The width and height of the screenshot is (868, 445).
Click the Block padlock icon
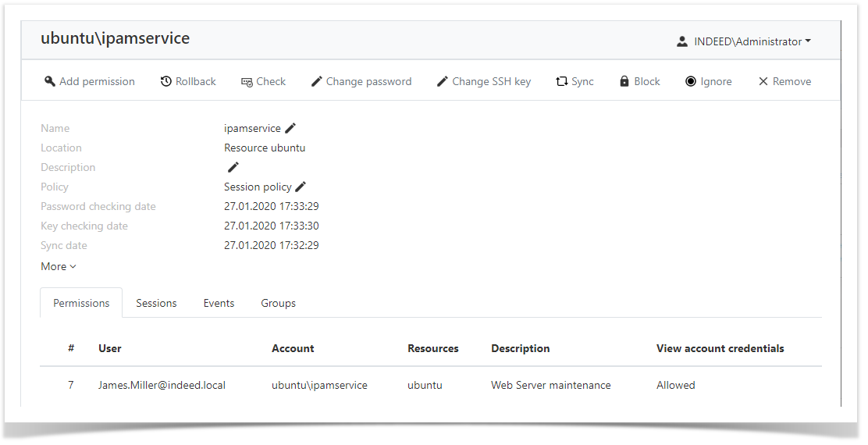click(x=624, y=81)
